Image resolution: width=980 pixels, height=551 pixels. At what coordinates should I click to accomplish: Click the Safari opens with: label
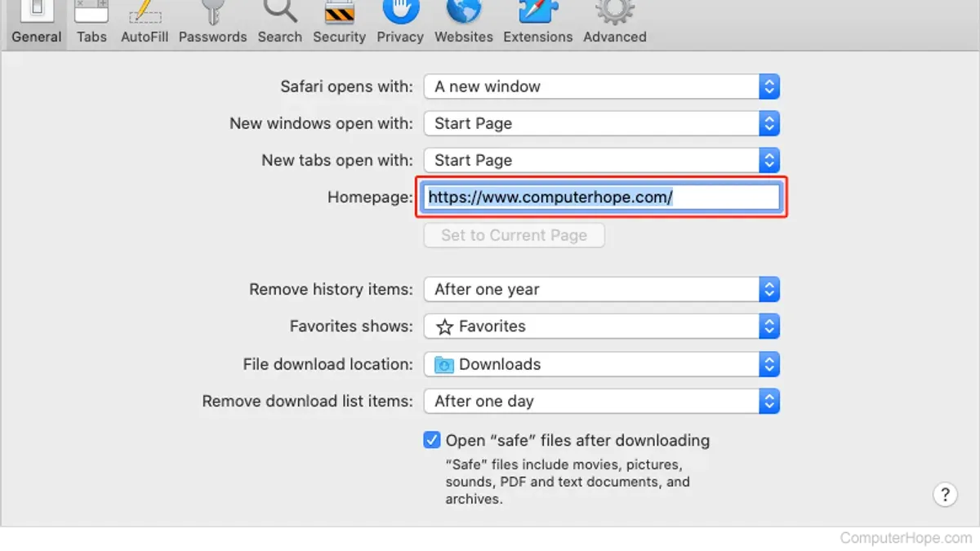coord(347,87)
